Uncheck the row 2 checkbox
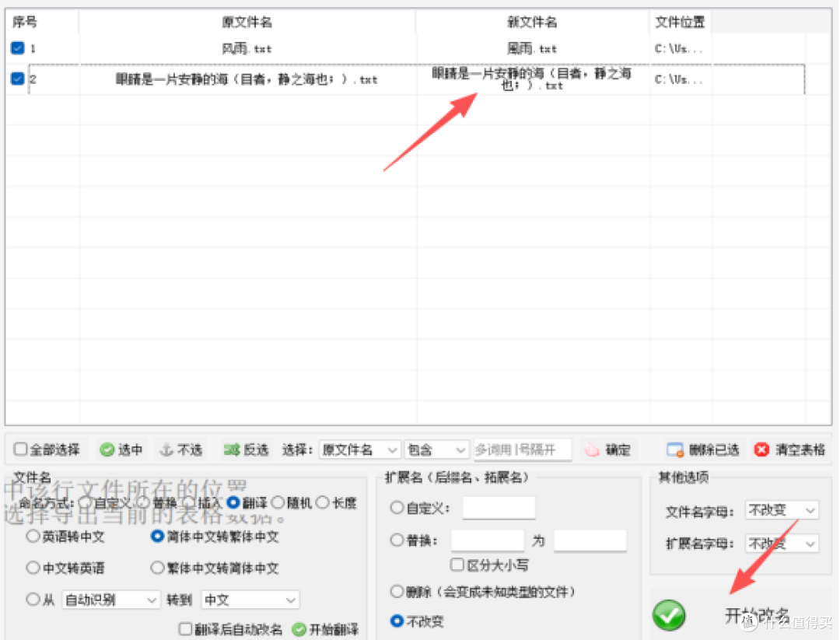The image size is (840, 640). pyautogui.click(x=18, y=79)
